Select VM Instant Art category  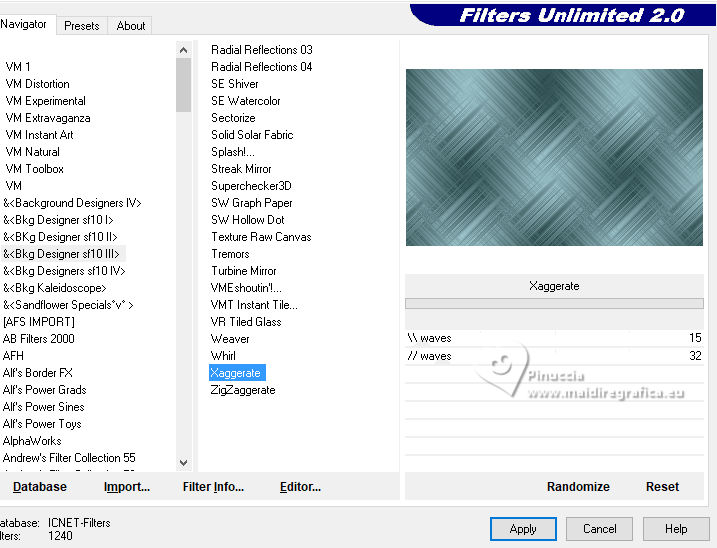(x=39, y=135)
